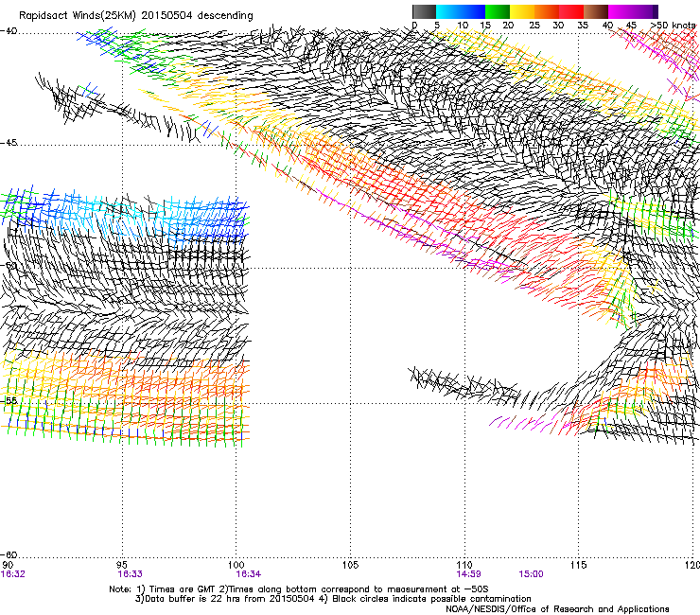The height and width of the screenshot is (615, 700).
Task: Click the -45 latitude axis label
Action: coord(9,143)
